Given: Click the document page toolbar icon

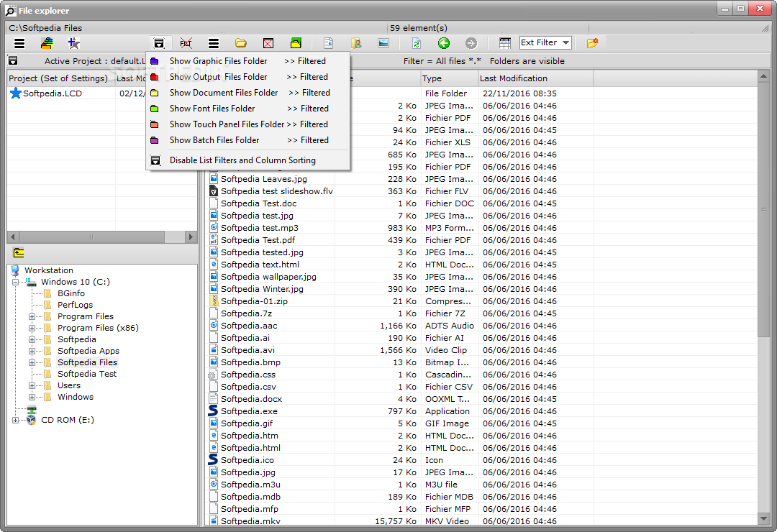Looking at the screenshot, I should click(x=328, y=43).
